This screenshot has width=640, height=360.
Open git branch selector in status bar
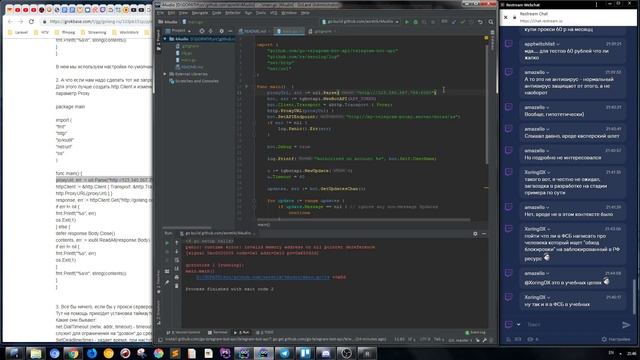coord(460,340)
